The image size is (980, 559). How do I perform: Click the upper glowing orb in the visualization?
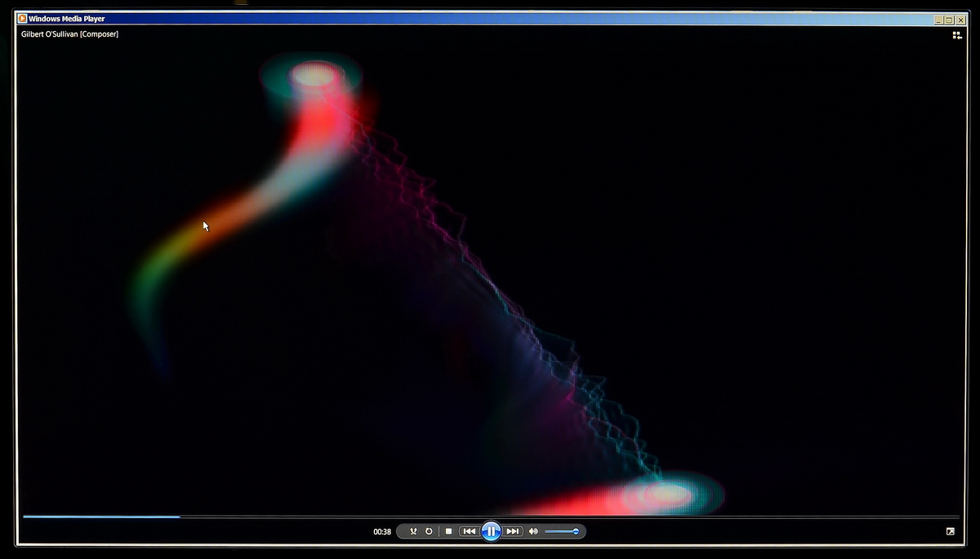click(x=313, y=76)
